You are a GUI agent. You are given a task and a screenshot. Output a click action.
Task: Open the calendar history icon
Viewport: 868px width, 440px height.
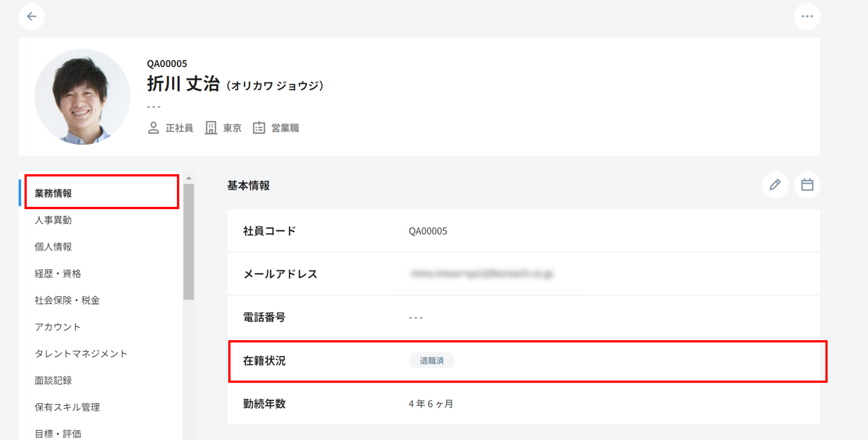[x=807, y=185]
